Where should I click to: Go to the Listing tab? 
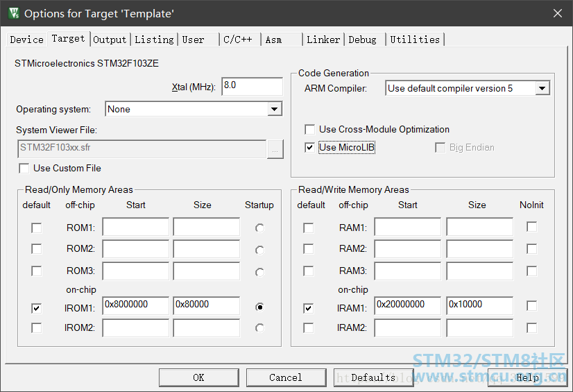(x=154, y=40)
